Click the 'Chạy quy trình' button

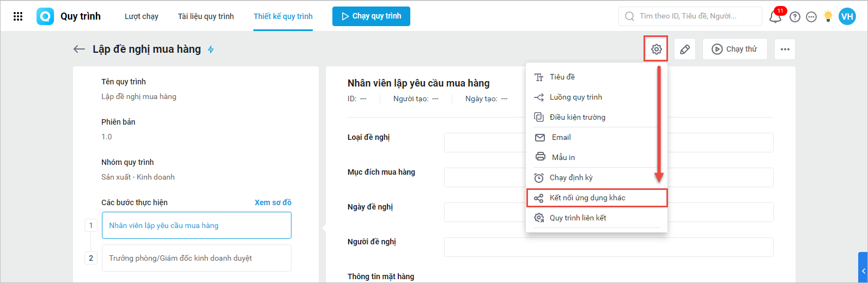pyautogui.click(x=371, y=16)
